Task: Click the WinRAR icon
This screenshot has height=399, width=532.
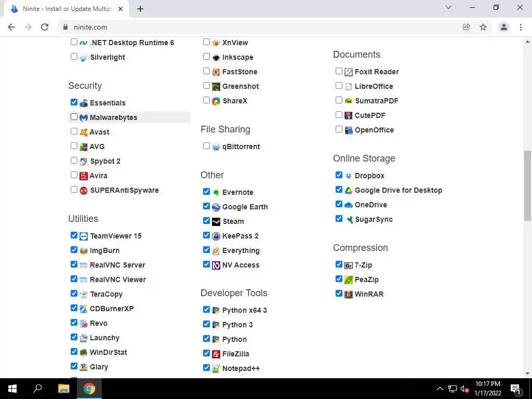Action: (349, 295)
